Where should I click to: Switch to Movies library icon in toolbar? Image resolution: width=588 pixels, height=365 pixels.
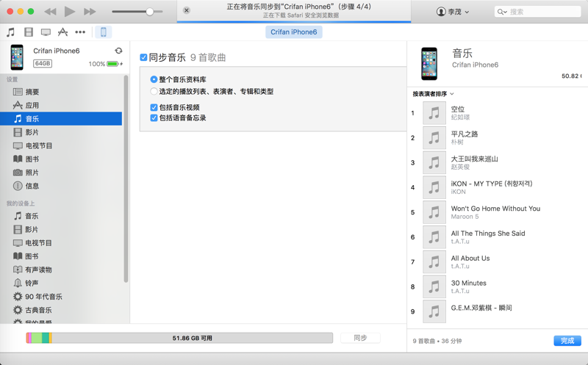click(29, 32)
